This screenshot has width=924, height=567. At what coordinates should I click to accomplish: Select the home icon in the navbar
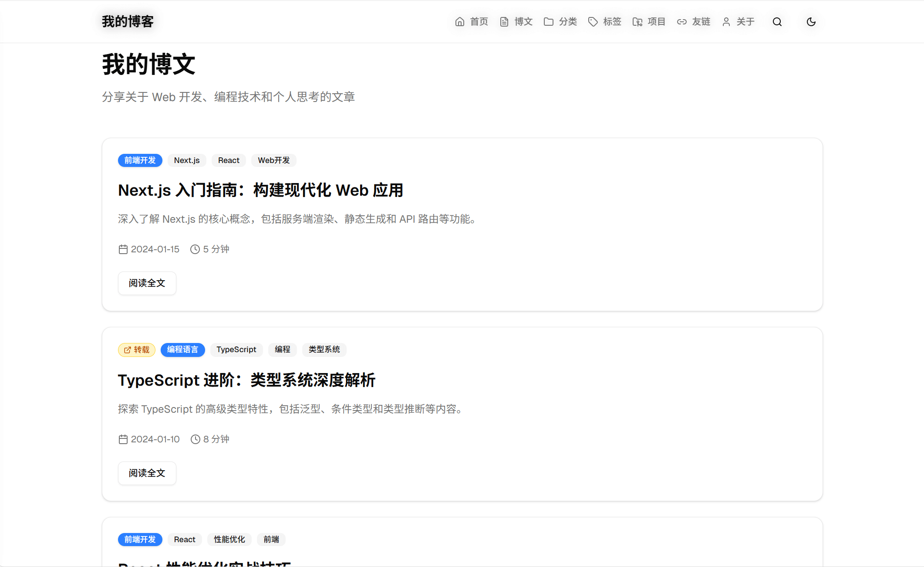pos(460,21)
